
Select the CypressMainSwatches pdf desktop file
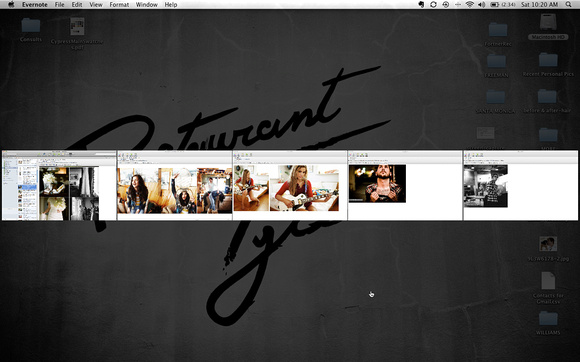(77, 33)
